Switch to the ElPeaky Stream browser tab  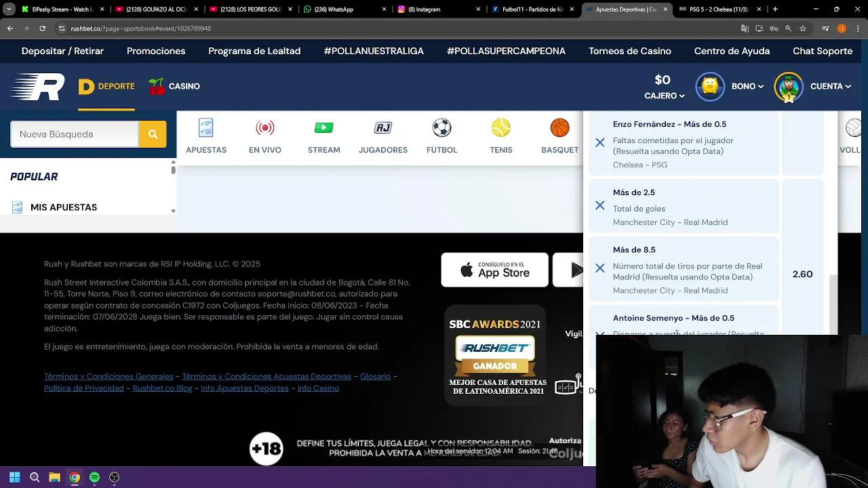63,9
